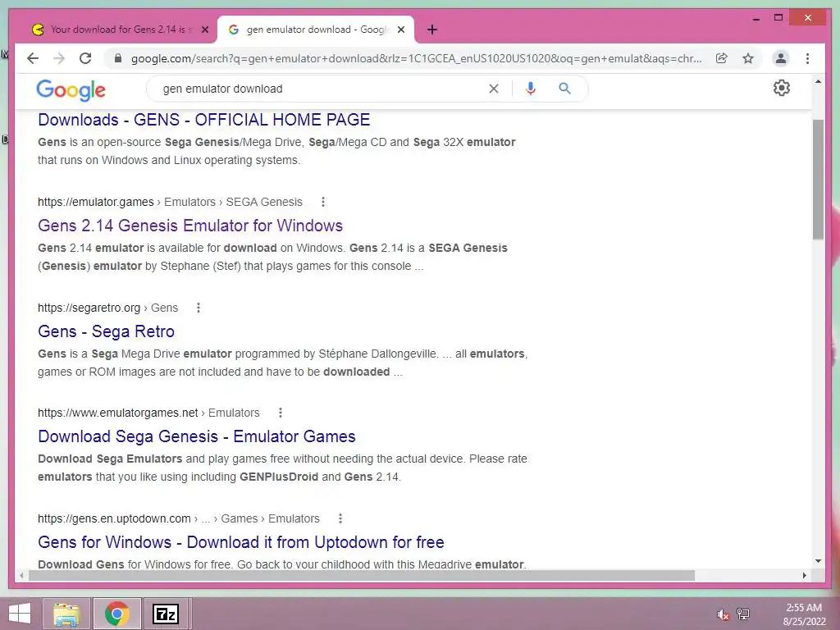Open Gens - Sega Retro result
Image resolution: width=840 pixels, height=630 pixels.
(106, 331)
